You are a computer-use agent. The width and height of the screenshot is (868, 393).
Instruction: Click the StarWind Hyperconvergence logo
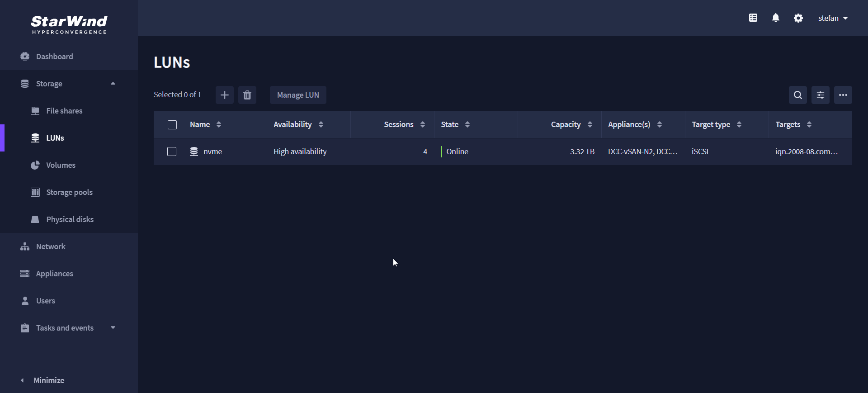[x=69, y=24]
